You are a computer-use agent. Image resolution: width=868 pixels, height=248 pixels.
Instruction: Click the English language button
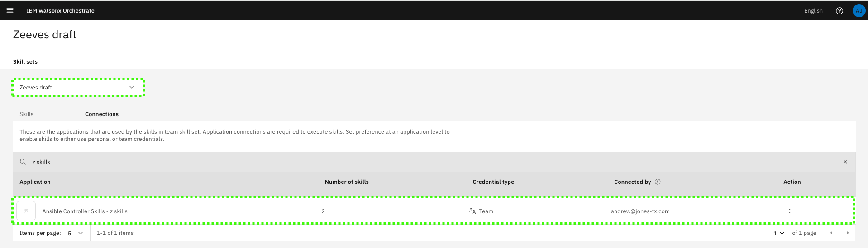[x=813, y=11]
